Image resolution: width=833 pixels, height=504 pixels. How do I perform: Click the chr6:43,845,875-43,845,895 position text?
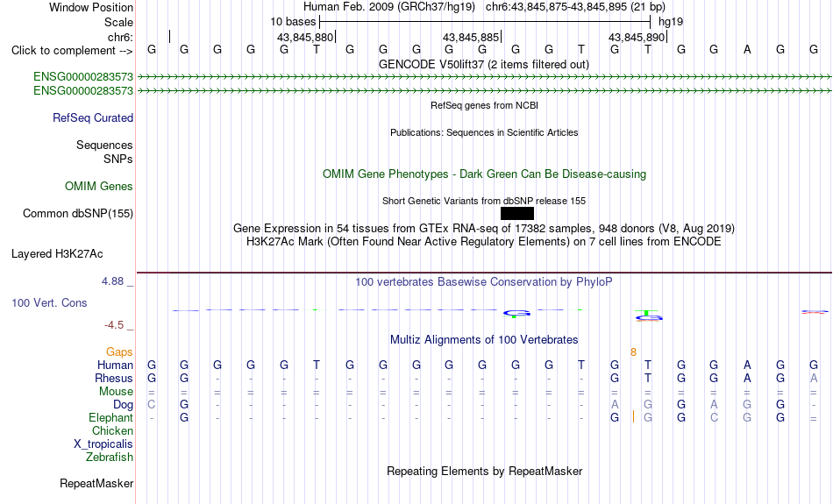575,7
